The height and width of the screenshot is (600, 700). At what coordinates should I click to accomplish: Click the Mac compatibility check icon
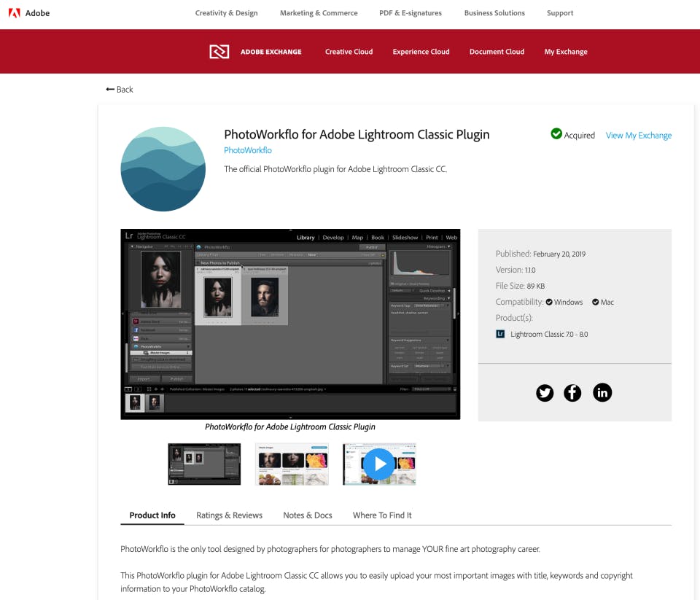[x=596, y=303]
